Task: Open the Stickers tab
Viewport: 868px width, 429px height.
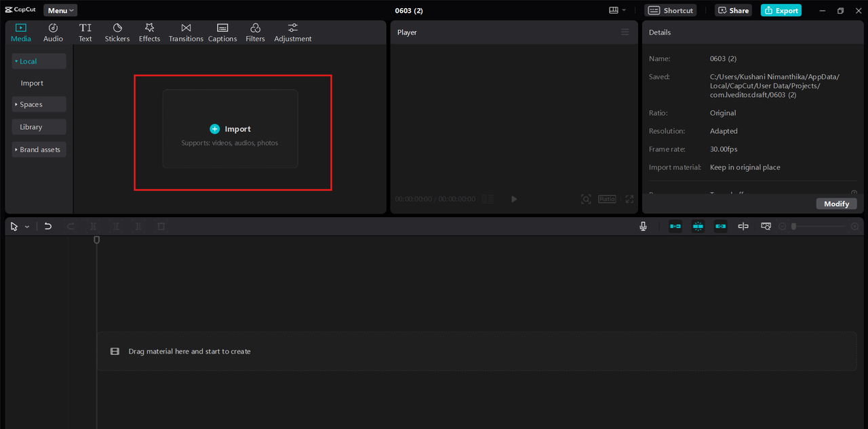Action: coord(117,33)
